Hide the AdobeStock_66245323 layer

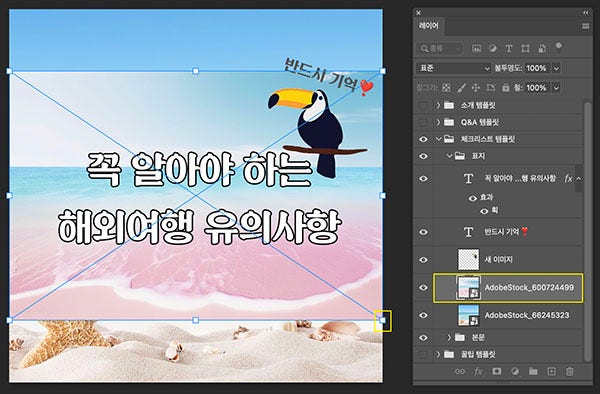tap(423, 316)
